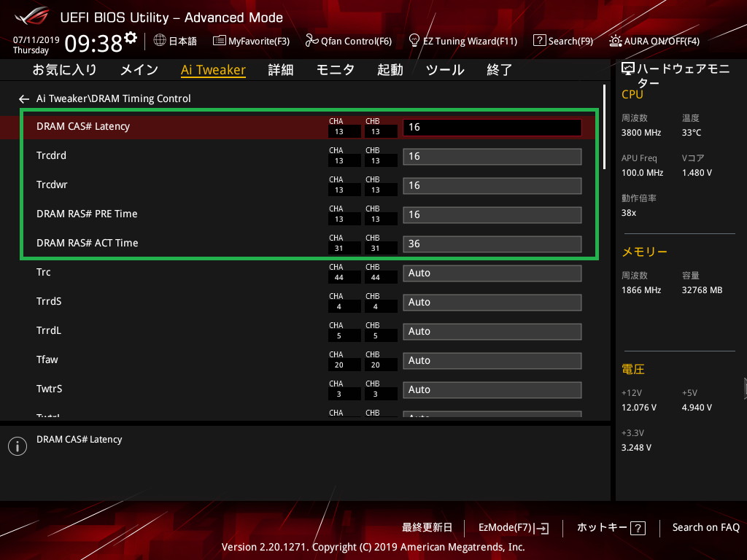Click the hotkey question mark icon

coord(638,528)
